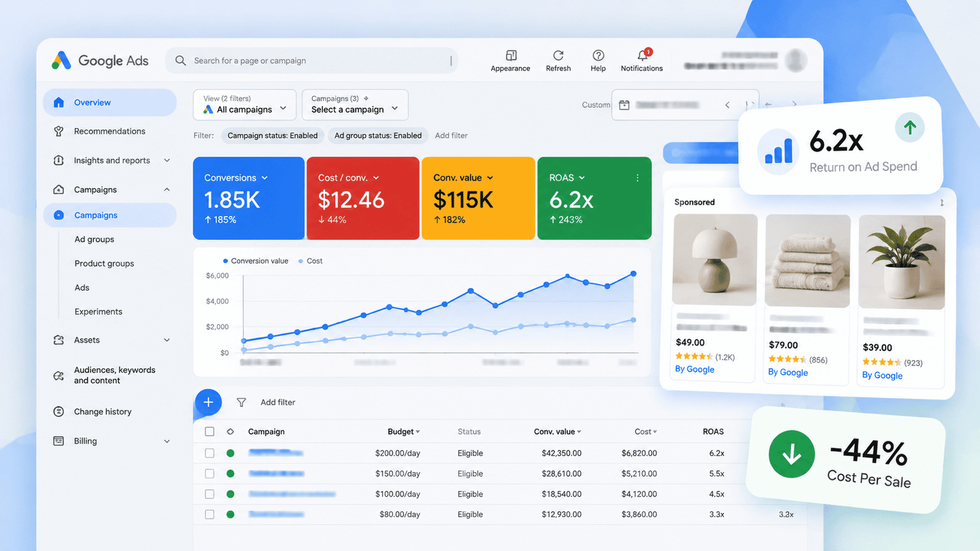The image size is (980, 551).
Task: Click By Google link under $79.00 product
Action: point(788,372)
